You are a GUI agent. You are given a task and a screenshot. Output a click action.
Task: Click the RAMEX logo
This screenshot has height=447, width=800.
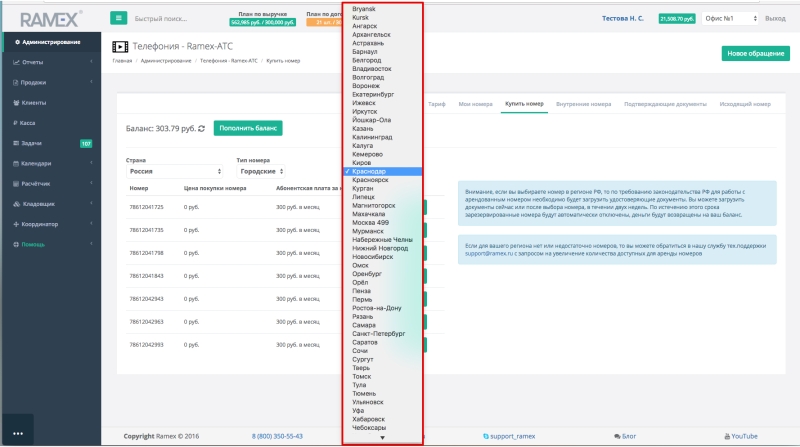pyautogui.click(x=50, y=19)
